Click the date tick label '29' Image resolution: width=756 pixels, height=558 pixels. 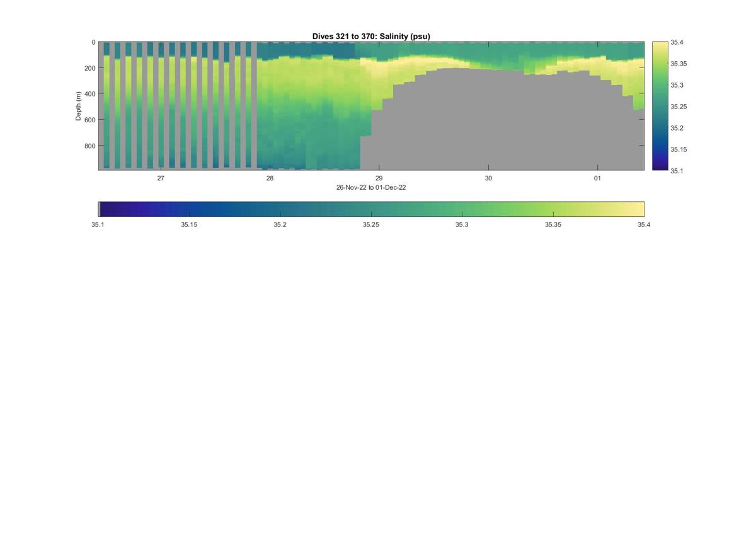[x=379, y=178]
